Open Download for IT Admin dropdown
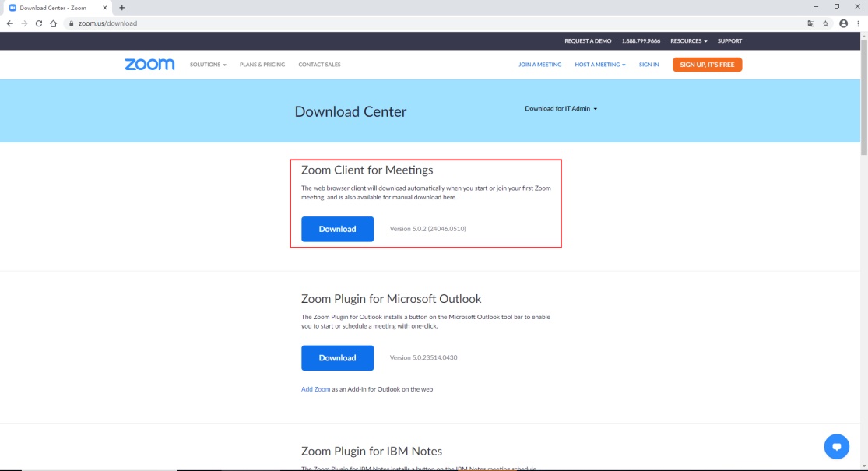The width and height of the screenshot is (868, 471). tap(561, 109)
